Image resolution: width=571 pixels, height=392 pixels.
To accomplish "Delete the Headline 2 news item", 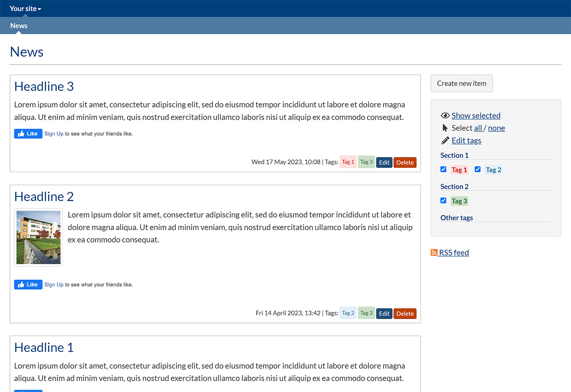I will (405, 313).
